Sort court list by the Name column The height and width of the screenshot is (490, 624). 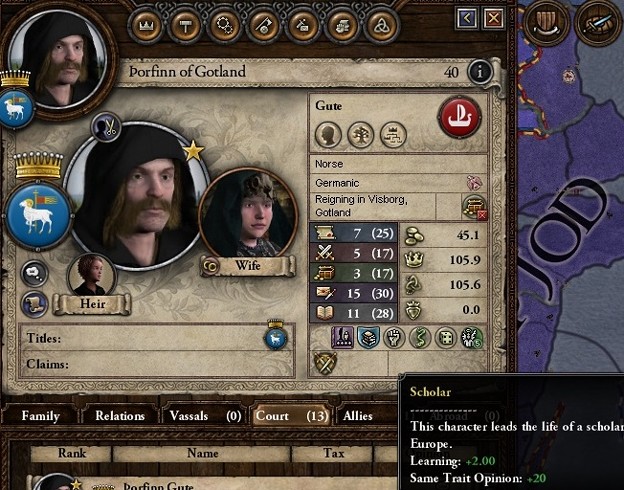pos(202,453)
